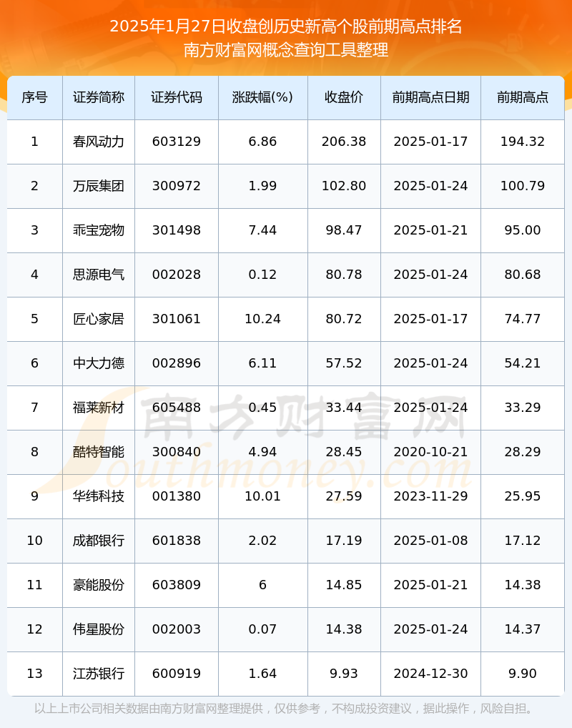The height and width of the screenshot is (728, 572).
Task: Select stock name 伟星股份
Action: (99, 629)
